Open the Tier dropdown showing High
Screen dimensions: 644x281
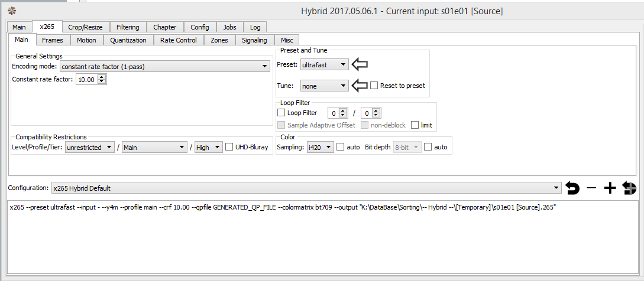pos(209,147)
